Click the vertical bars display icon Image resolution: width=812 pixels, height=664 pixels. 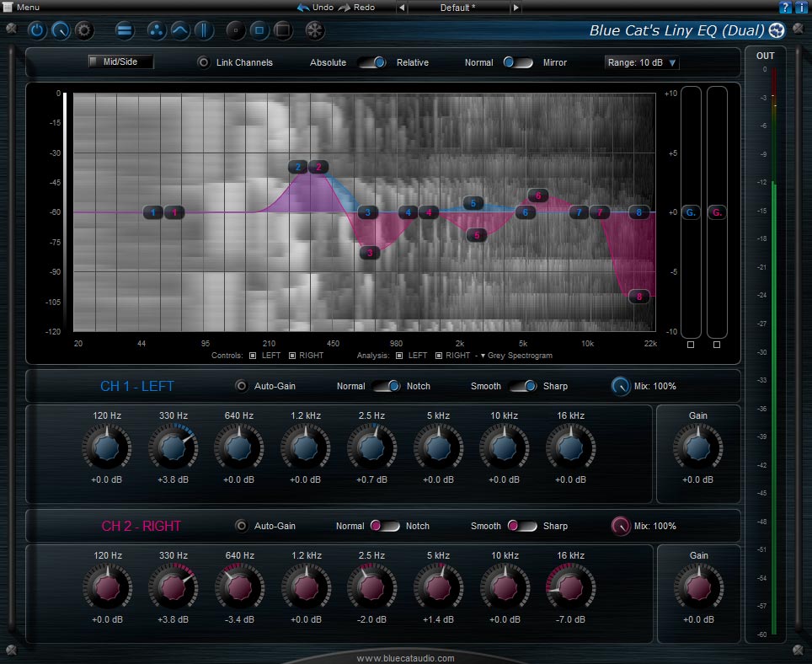point(202,31)
